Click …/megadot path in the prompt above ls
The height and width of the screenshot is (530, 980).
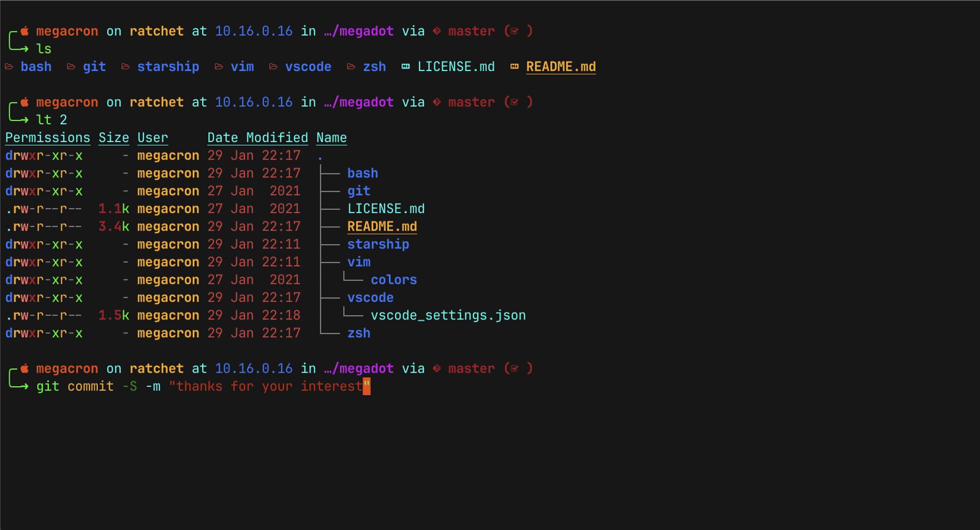click(359, 31)
